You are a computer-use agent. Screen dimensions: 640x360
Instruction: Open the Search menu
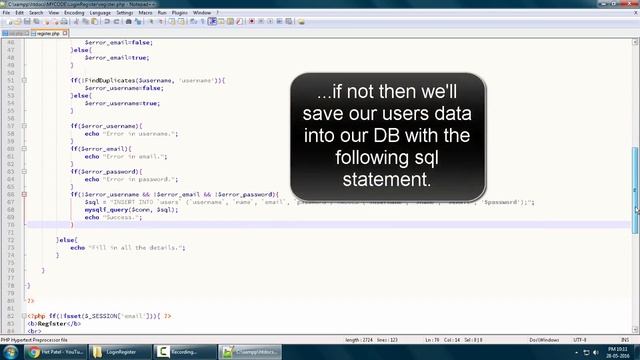click(x=36, y=13)
